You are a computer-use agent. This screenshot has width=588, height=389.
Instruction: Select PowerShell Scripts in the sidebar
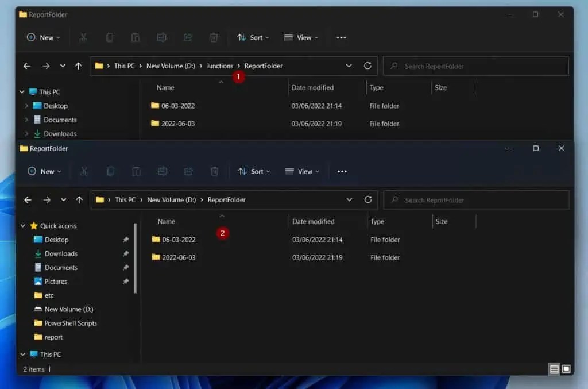[69, 323]
